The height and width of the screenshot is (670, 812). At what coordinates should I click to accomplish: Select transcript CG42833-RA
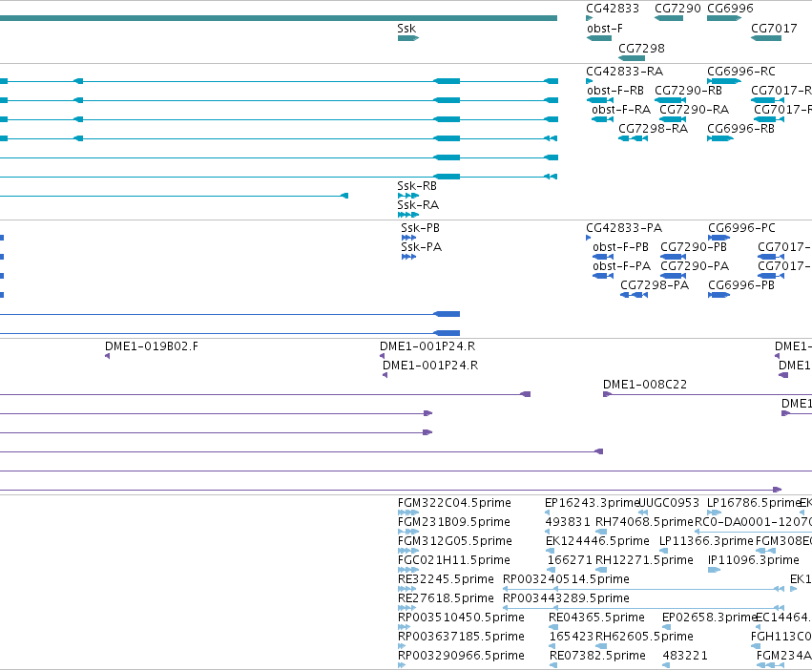624,72
